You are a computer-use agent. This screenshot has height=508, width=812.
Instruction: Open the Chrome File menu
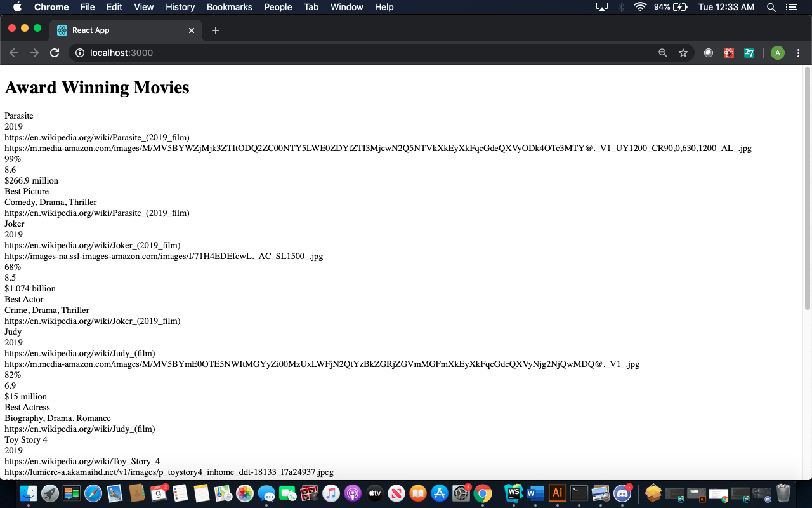(x=88, y=7)
